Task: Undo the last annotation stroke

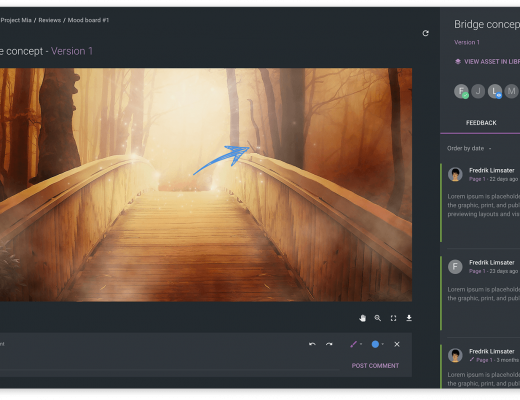Action: [312, 344]
